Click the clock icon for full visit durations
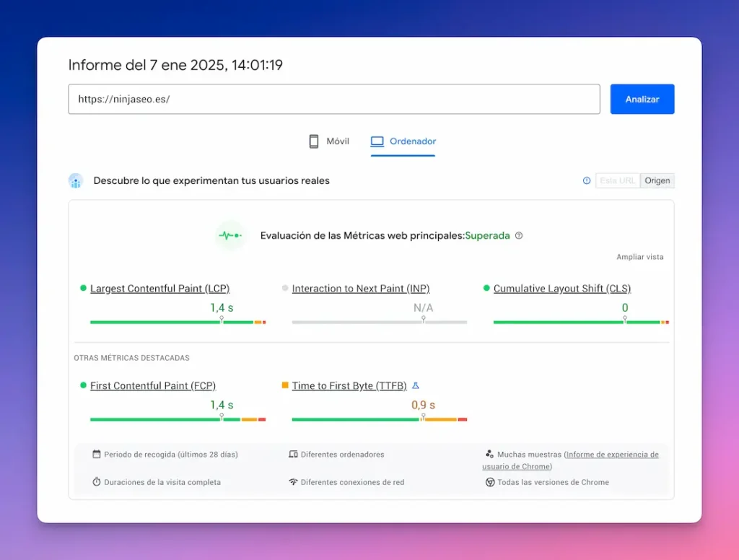 (x=97, y=482)
